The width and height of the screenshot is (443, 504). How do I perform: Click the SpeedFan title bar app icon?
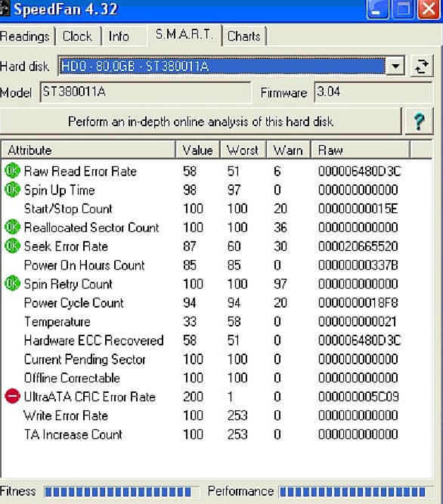(x=5, y=8)
